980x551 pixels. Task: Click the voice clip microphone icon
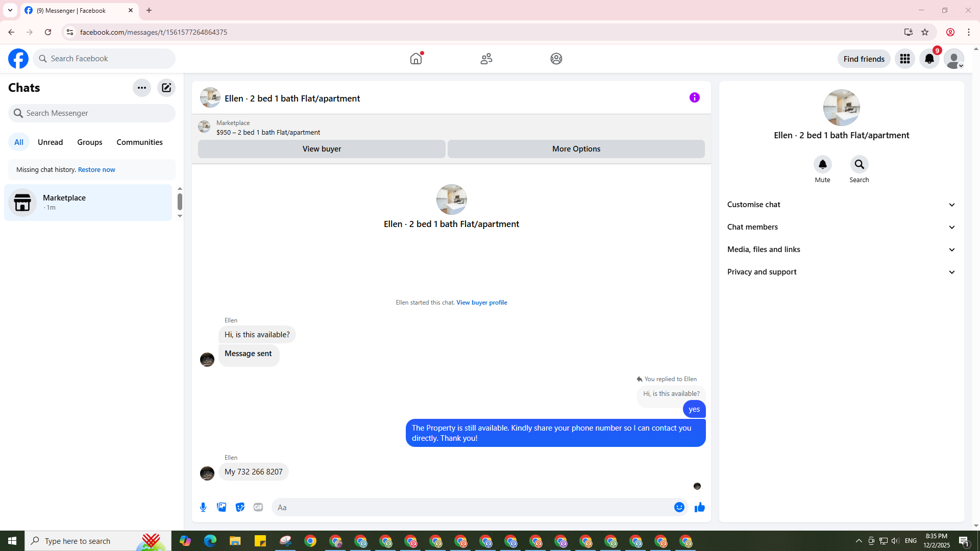(x=203, y=507)
